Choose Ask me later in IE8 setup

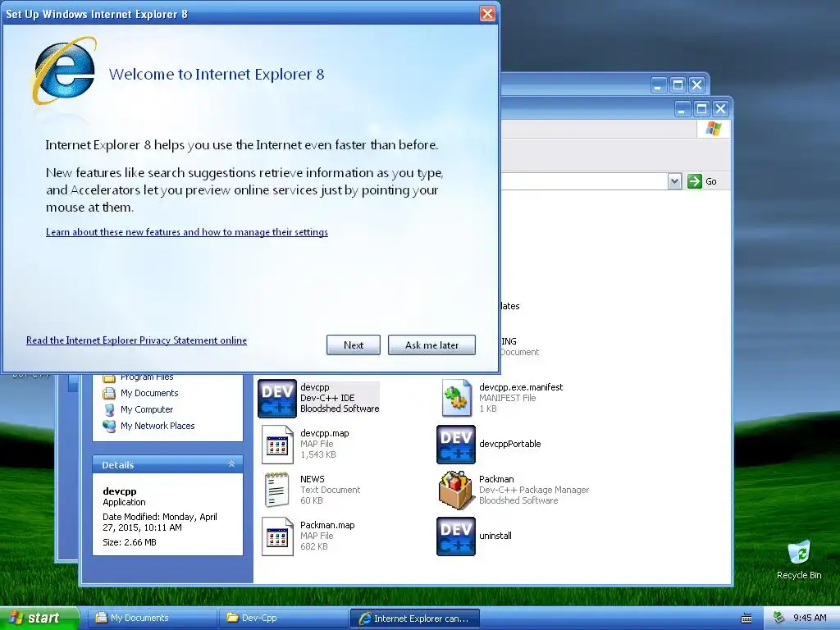tap(431, 345)
